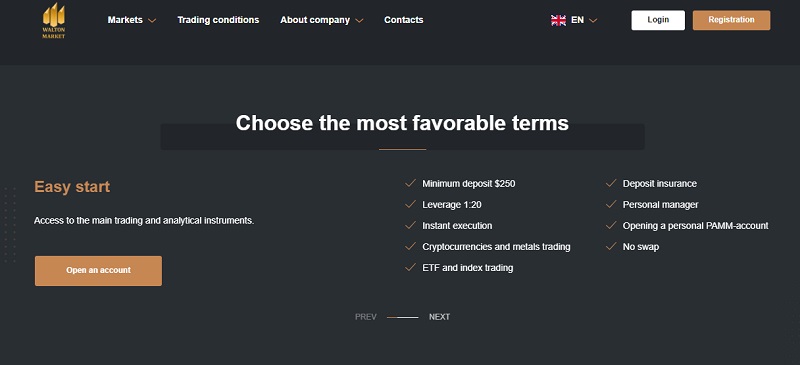
Task: Expand the About company dropdown chevron
Action: [x=359, y=21]
